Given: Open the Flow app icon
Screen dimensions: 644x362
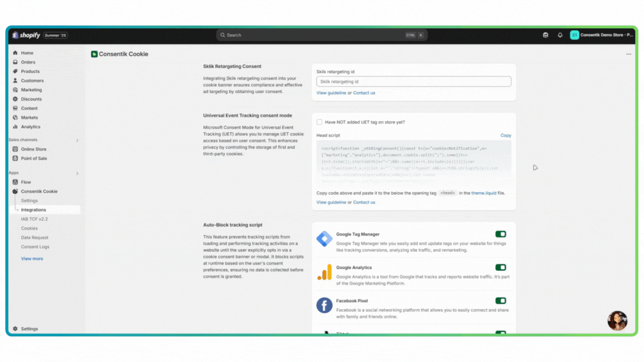Looking at the screenshot, I should (15, 182).
